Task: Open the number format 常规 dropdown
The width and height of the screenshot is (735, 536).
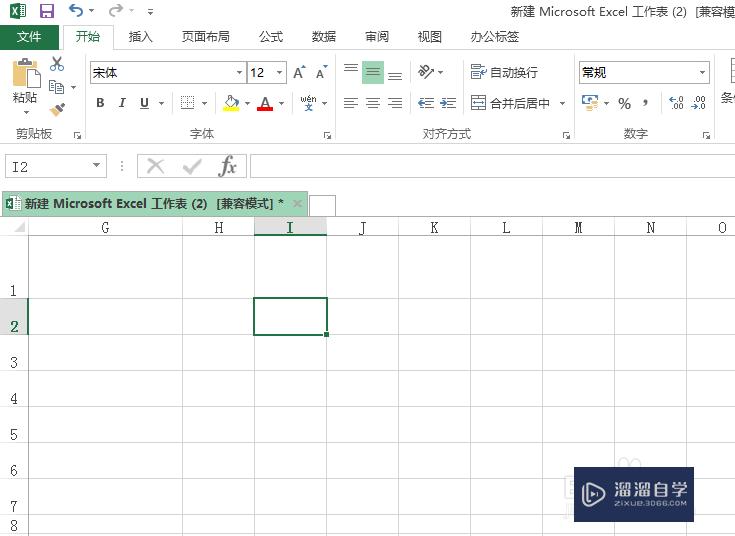Action: 702,73
